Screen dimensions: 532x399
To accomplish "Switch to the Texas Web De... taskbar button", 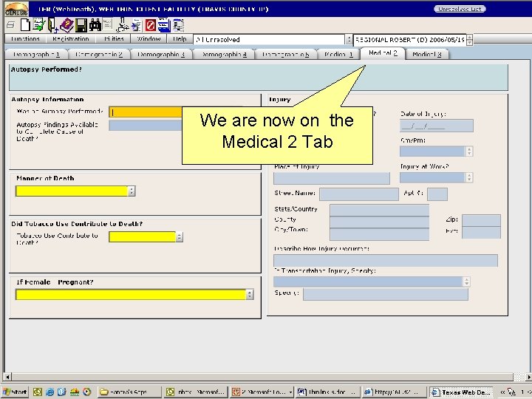I will coord(461,392).
